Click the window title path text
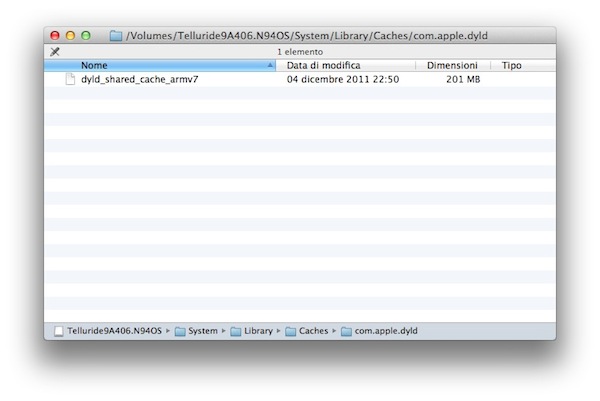The width and height of the screenshot is (600, 401). [x=307, y=36]
